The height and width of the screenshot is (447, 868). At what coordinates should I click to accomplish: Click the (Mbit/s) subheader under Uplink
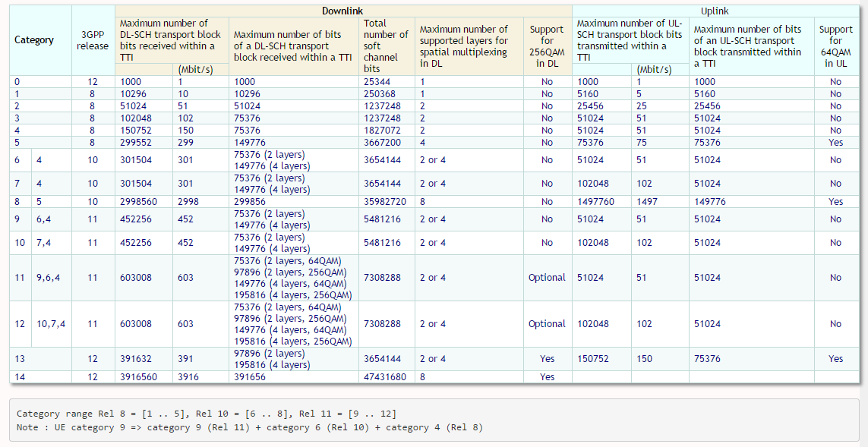point(660,71)
